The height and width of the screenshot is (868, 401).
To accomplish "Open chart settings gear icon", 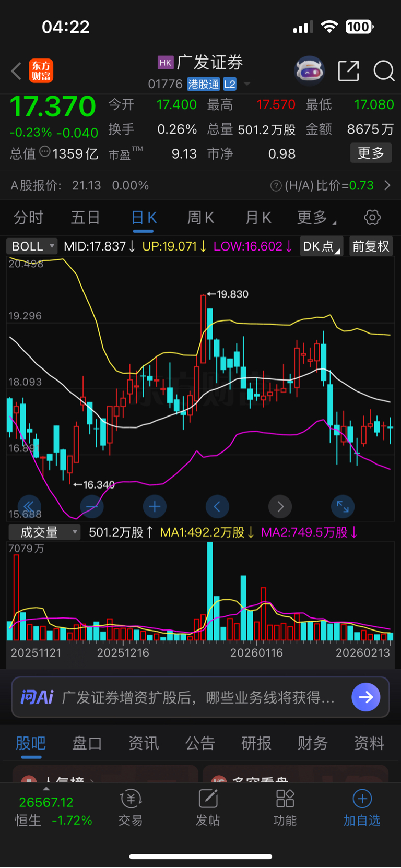I will point(372,217).
